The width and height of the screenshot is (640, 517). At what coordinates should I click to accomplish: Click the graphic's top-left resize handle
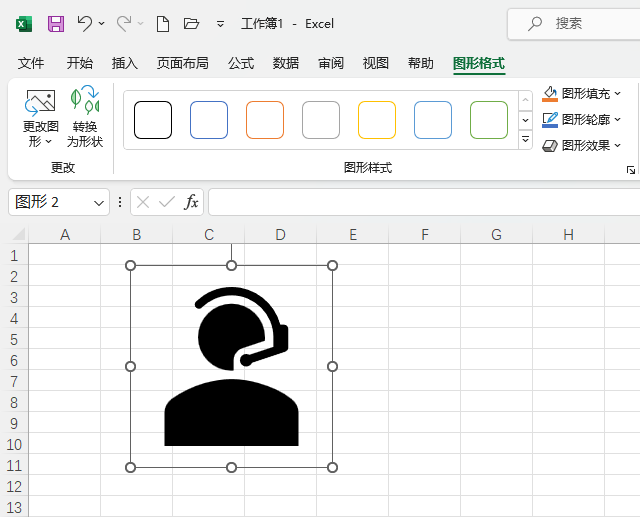tap(130, 266)
